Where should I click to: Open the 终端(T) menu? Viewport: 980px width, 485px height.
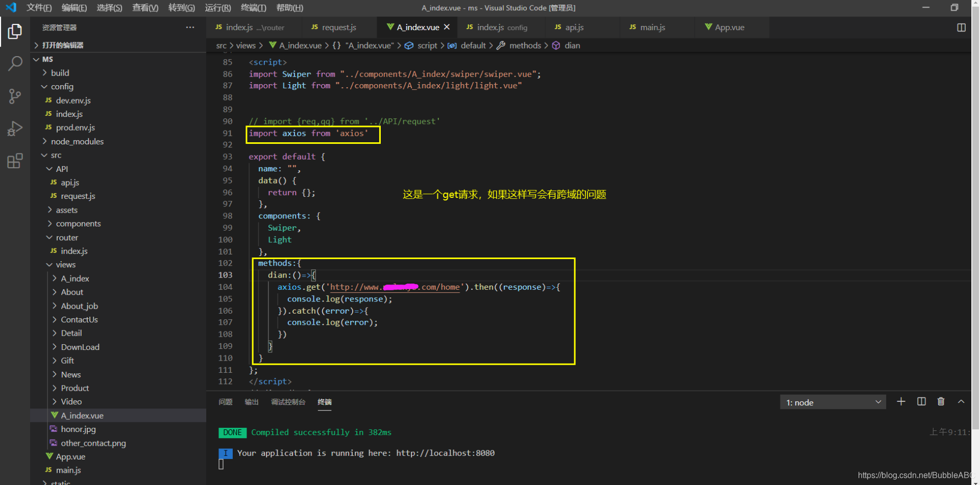[254, 8]
